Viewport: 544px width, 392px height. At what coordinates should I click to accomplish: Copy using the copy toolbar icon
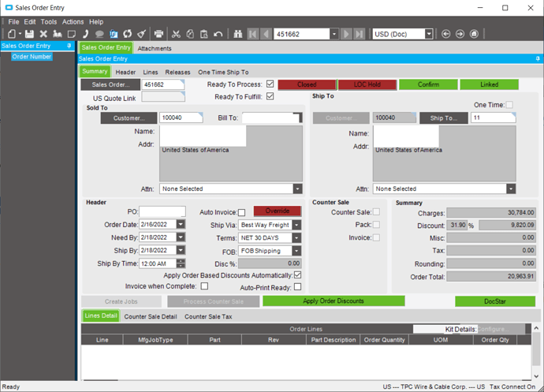pos(190,34)
